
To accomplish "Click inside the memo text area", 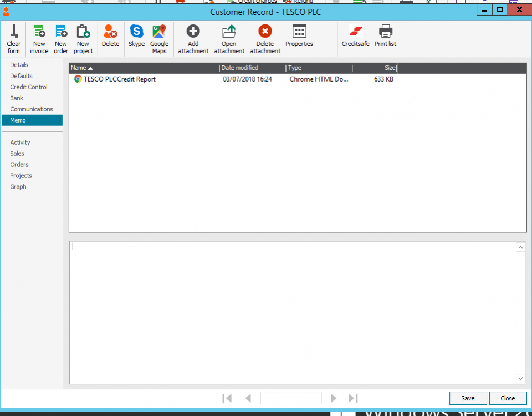I will (x=293, y=312).
